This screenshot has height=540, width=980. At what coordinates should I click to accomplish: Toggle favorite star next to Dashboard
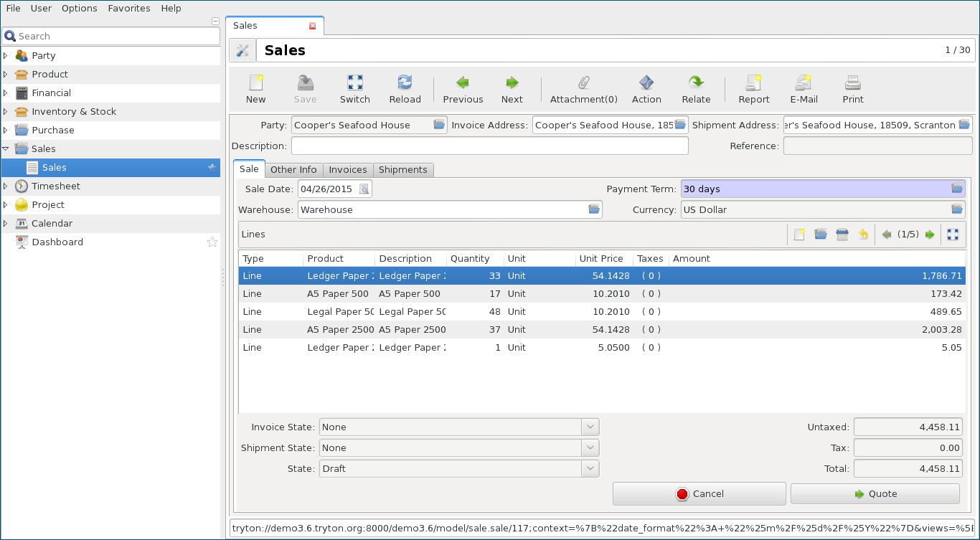(x=212, y=242)
